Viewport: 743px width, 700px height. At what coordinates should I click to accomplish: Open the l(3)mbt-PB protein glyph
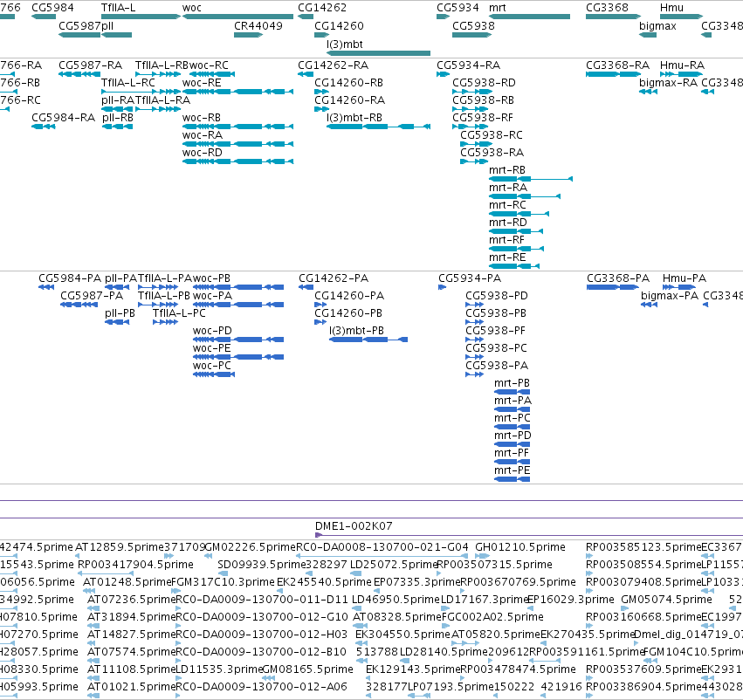point(368,340)
